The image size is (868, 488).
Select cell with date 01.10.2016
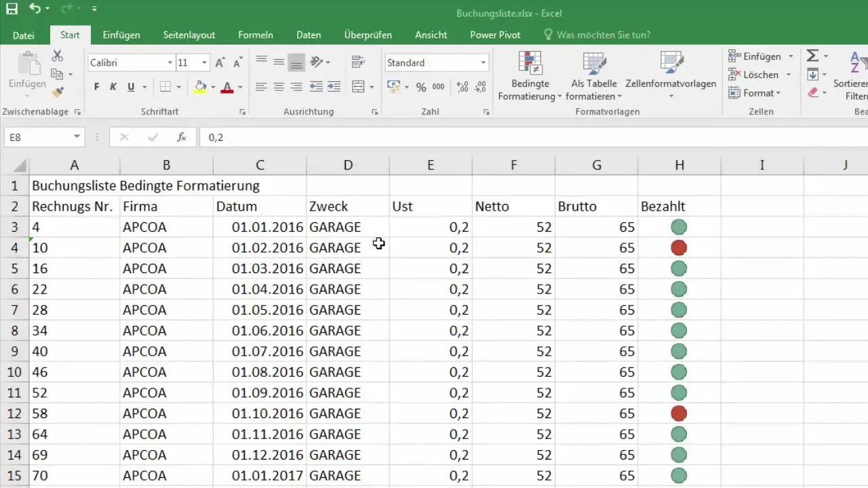(260, 413)
